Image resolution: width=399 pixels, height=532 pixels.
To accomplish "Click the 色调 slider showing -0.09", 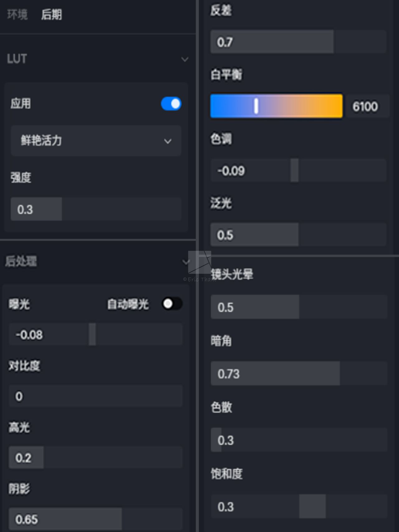I will click(x=298, y=171).
